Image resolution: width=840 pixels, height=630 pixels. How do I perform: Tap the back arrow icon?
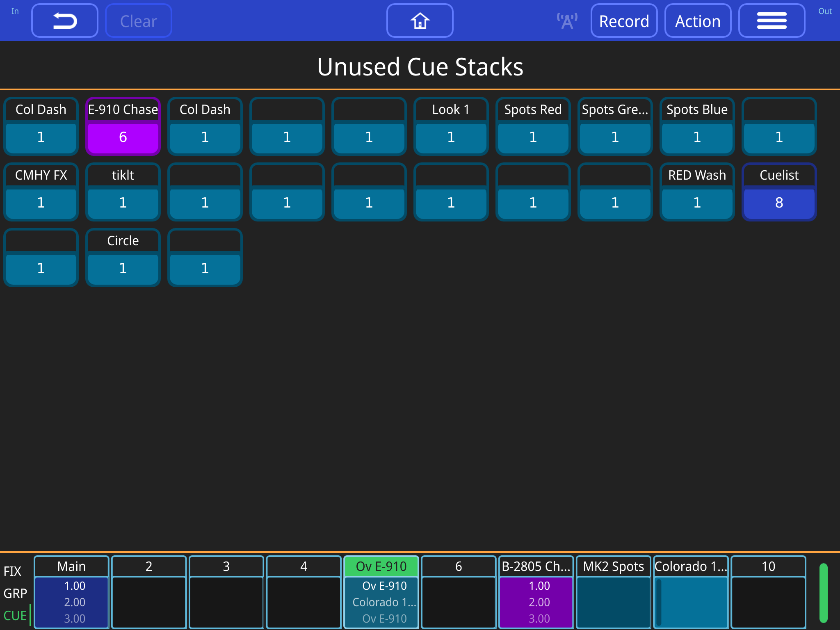64,20
